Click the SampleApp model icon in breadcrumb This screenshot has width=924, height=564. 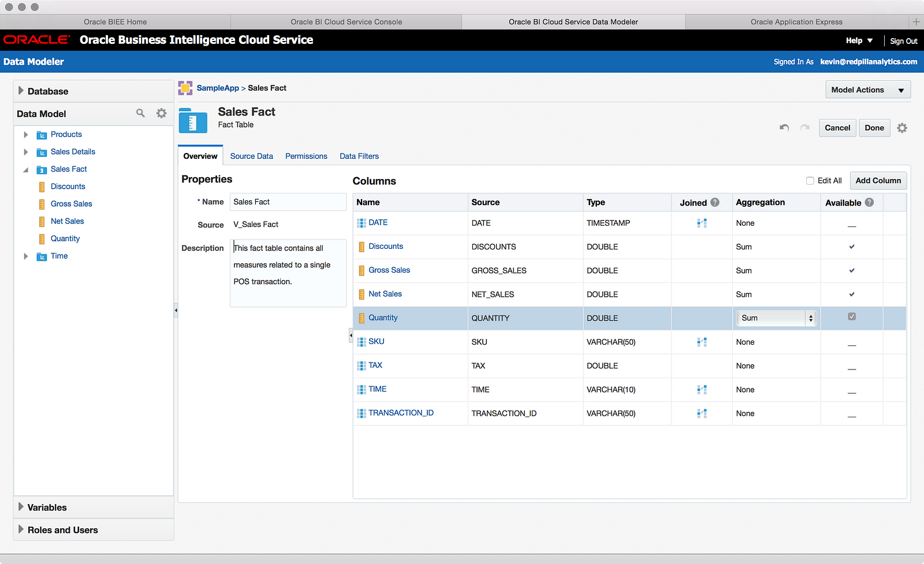click(185, 88)
